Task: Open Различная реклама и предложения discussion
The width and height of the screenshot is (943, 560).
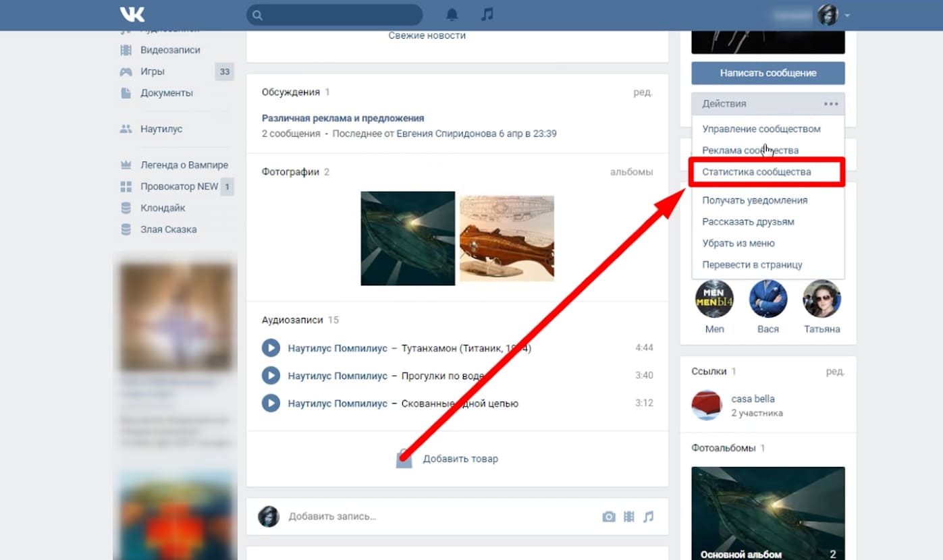Action: pos(343,118)
